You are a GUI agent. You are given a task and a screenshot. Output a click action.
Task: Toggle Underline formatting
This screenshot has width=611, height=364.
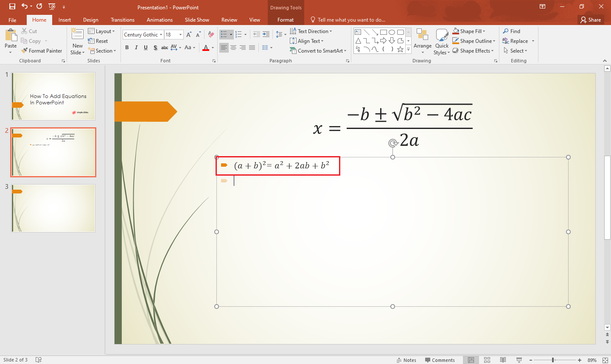coord(146,48)
